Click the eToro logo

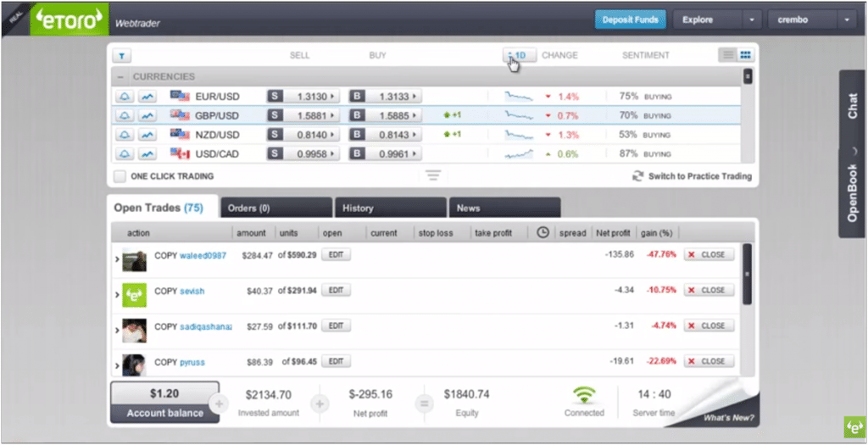70,19
